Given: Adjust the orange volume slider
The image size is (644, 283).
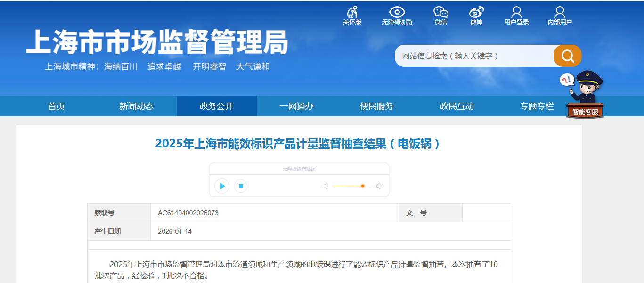Looking at the screenshot, I should pos(352,186).
